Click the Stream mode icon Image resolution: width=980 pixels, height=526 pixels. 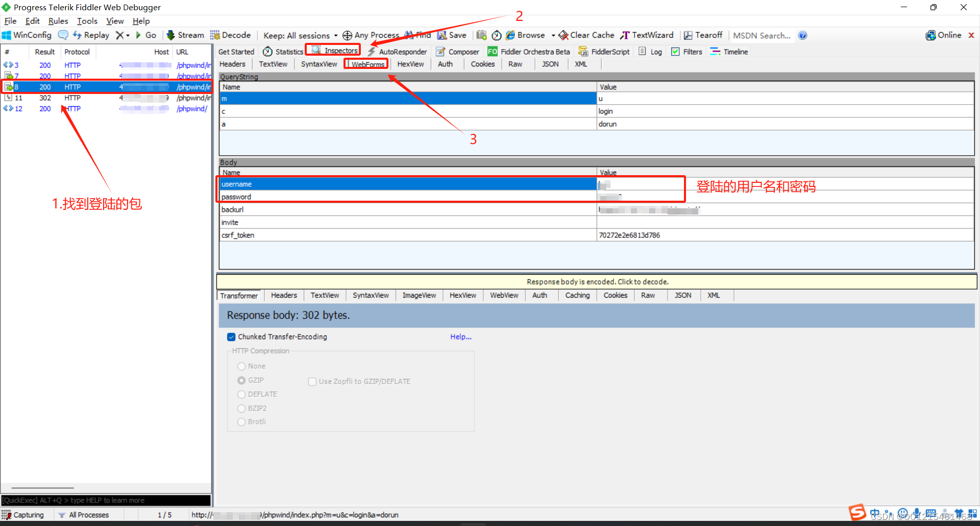tap(170, 35)
